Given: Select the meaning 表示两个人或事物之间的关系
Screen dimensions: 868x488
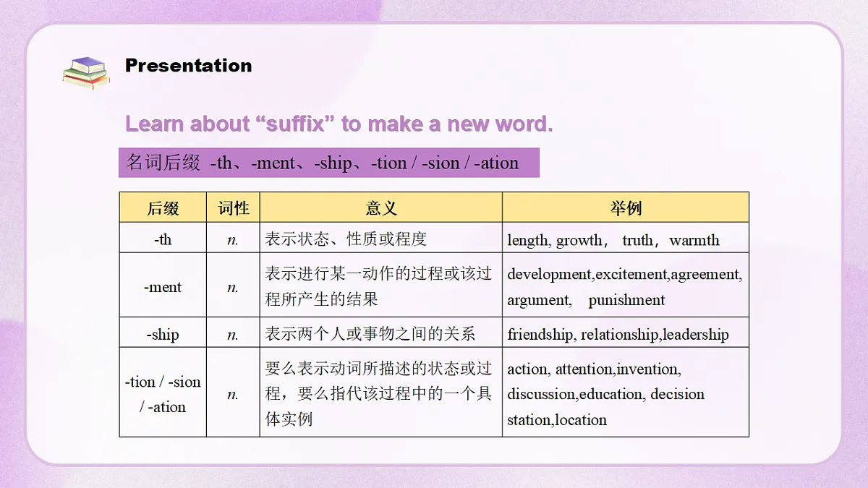Looking at the screenshot, I should 370,333.
